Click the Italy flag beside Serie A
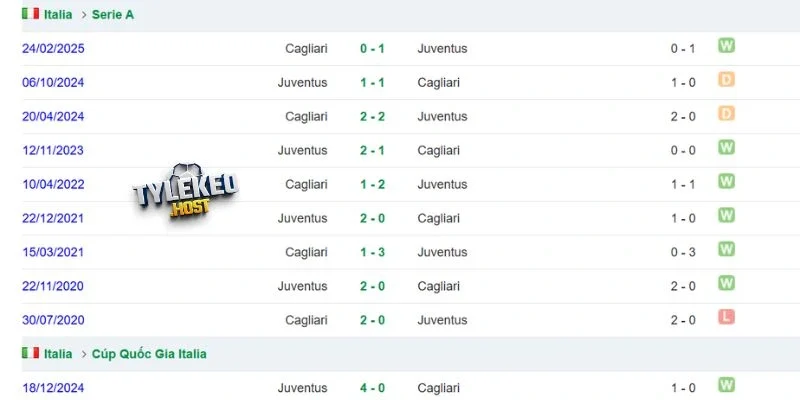The image size is (800, 400). click(x=31, y=14)
